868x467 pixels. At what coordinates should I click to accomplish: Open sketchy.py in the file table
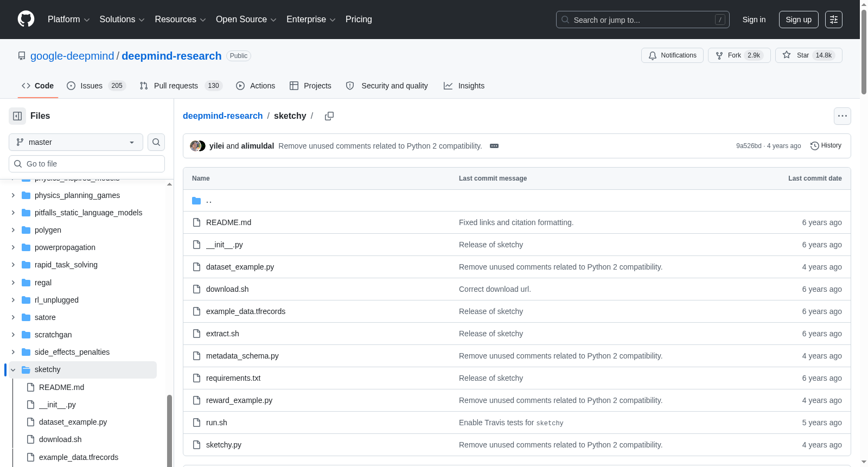tap(224, 445)
